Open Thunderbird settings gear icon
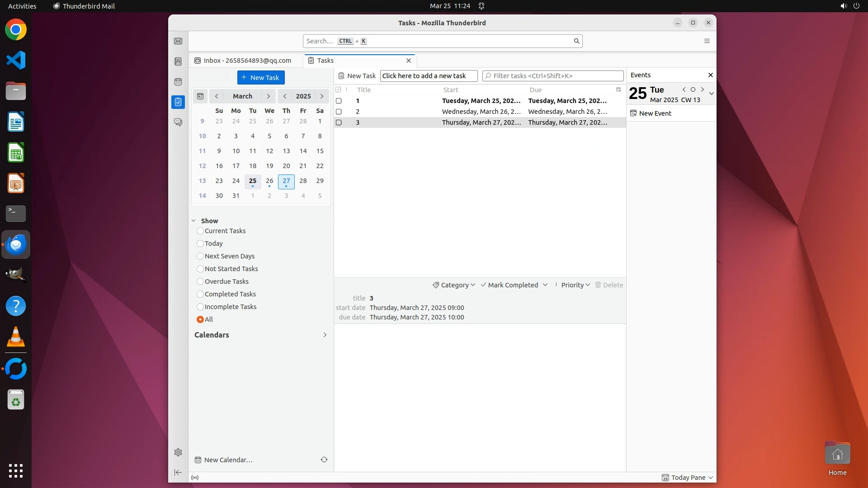 (178, 452)
